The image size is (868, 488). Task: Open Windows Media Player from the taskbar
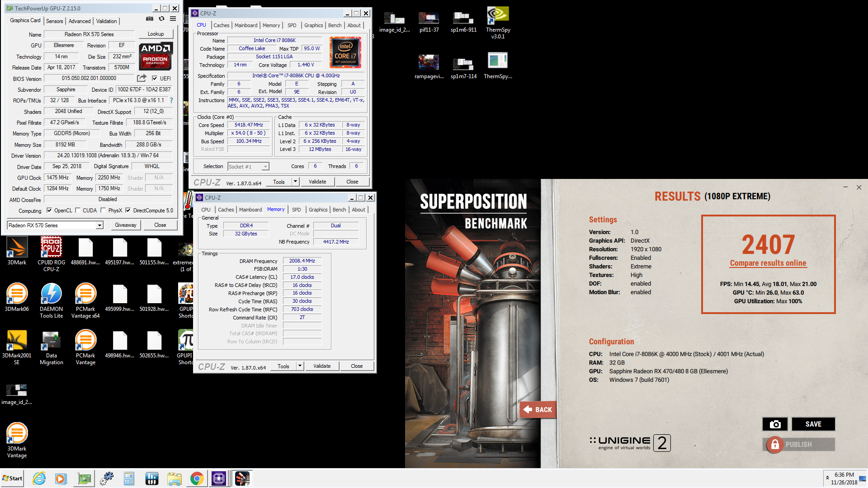[61, 479]
